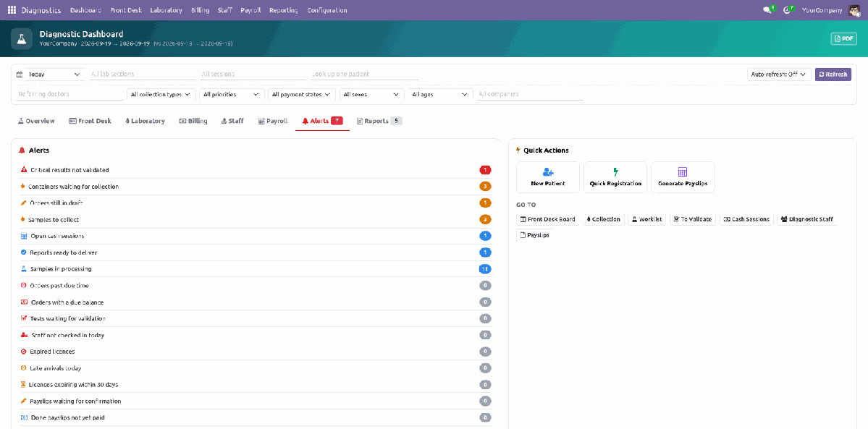868x429 pixels.
Task: Click the droplet icon for Containers waiting
Action: point(22,187)
